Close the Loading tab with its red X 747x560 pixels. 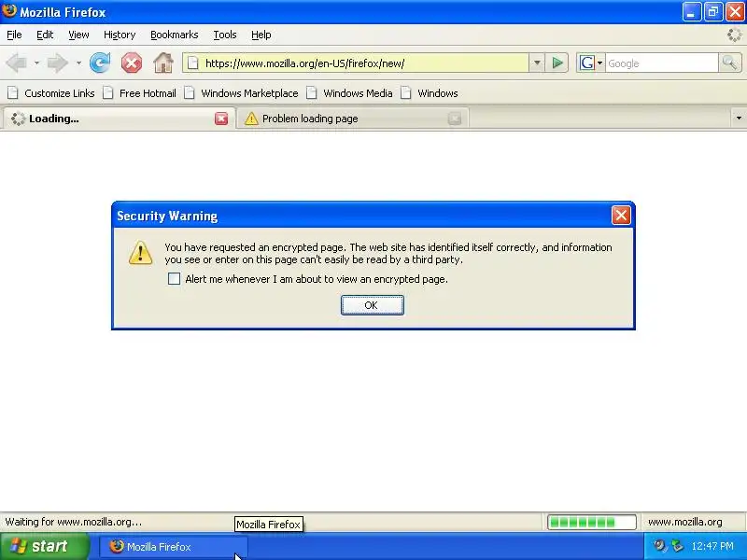[221, 119]
